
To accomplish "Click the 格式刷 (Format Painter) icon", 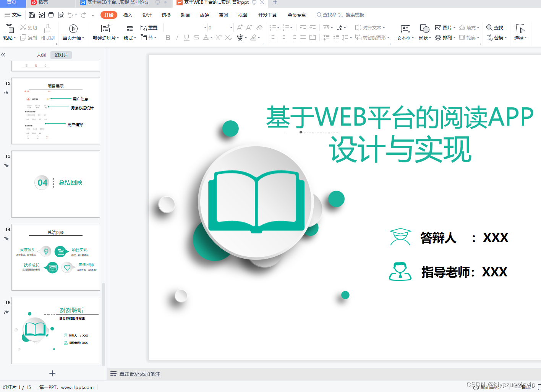I will coord(47,32).
